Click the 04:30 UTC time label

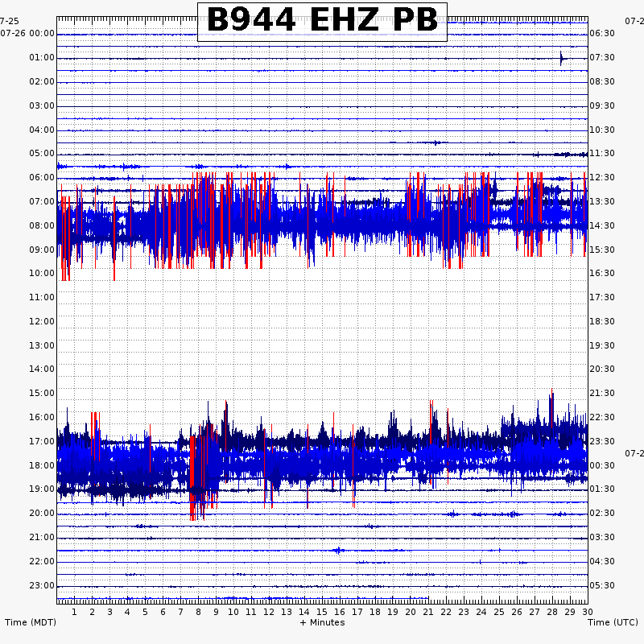point(602,561)
